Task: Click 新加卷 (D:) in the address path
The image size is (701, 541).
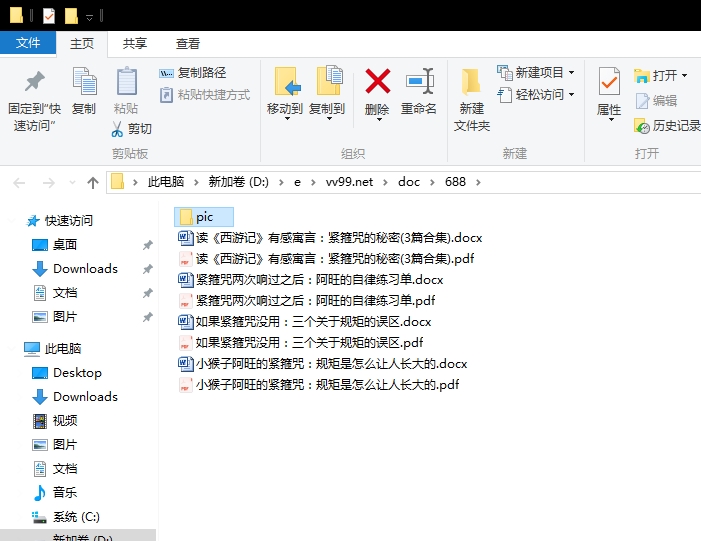Action: 239,182
